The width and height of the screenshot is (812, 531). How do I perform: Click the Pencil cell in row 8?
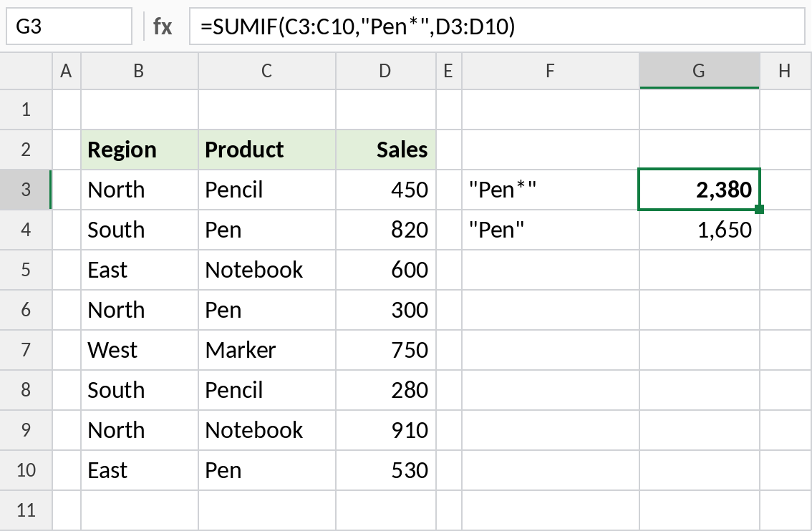click(266, 390)
